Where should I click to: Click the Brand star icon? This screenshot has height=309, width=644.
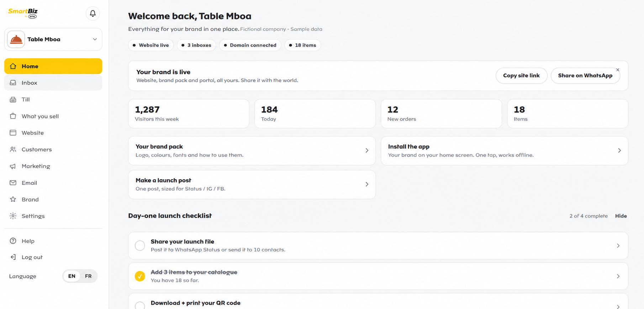[13, 199]
